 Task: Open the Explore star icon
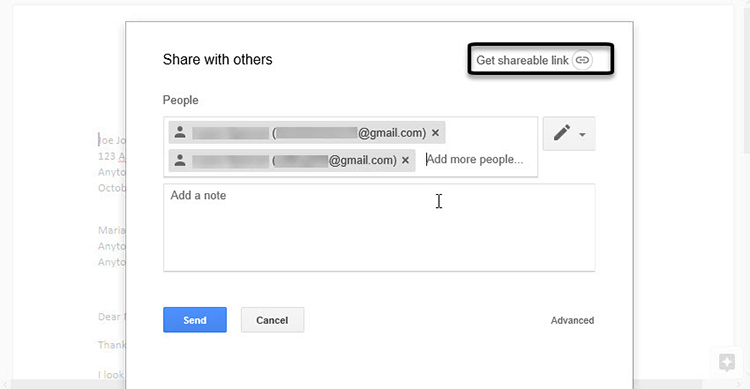coord(727,362)
